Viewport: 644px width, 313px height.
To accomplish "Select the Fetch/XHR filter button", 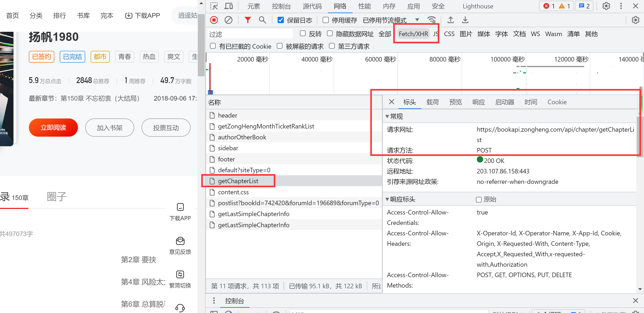I will 413,34.
